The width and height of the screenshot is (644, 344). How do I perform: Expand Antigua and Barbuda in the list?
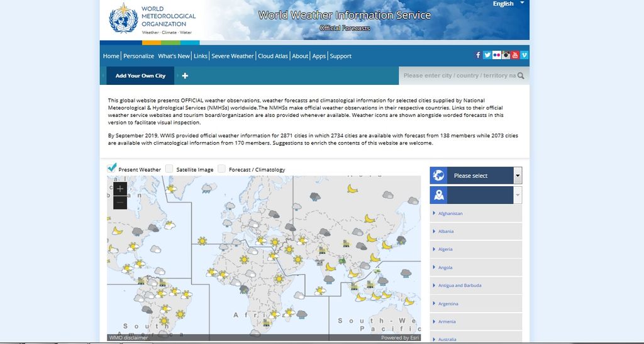pos(476,286)
